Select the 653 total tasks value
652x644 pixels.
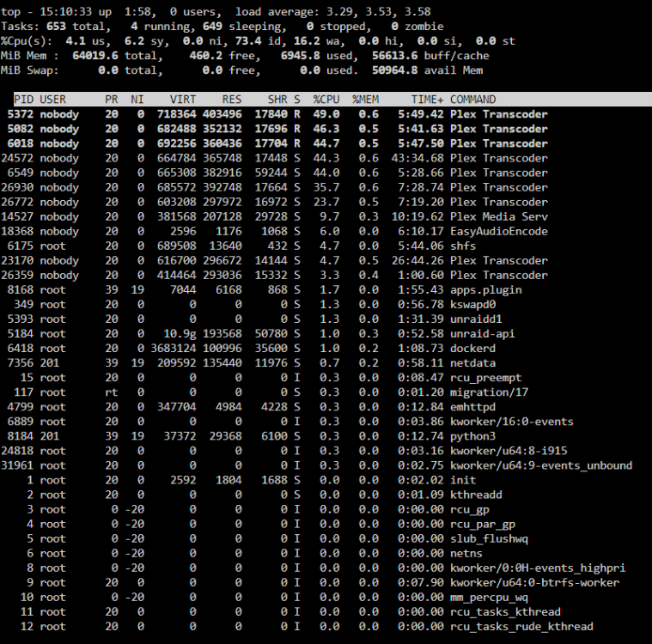[x=56, y=27]
